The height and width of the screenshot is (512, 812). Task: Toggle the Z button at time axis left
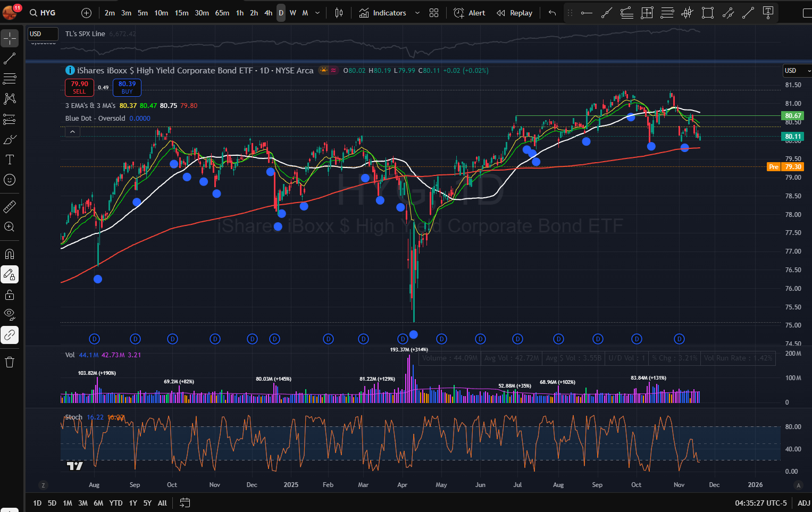[43, 485]
